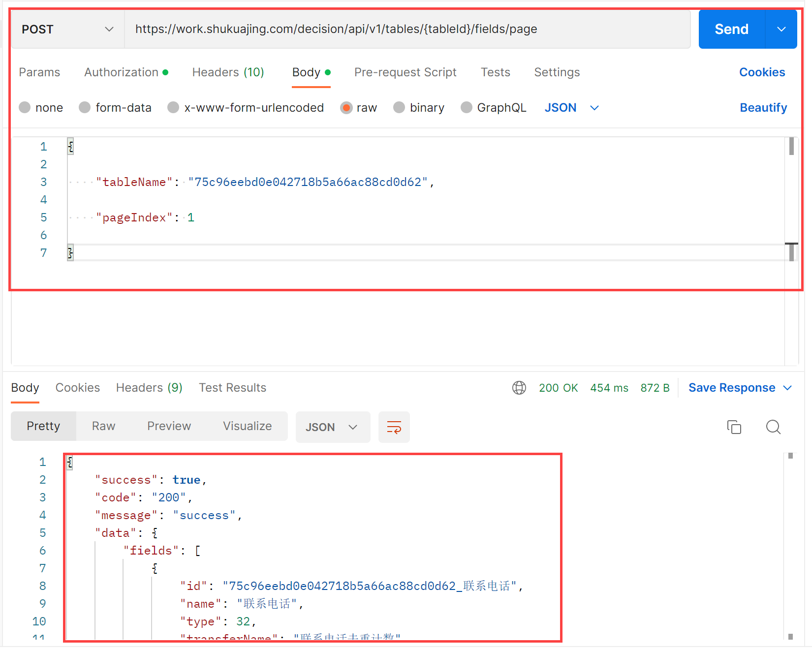
Task: Click the globe network icon
Action: [519, 388]
